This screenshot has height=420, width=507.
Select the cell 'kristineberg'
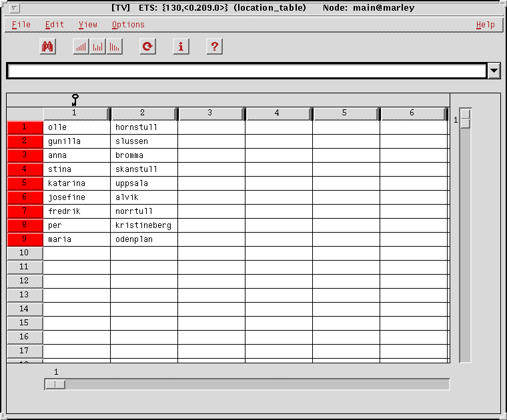click(144, 225)
